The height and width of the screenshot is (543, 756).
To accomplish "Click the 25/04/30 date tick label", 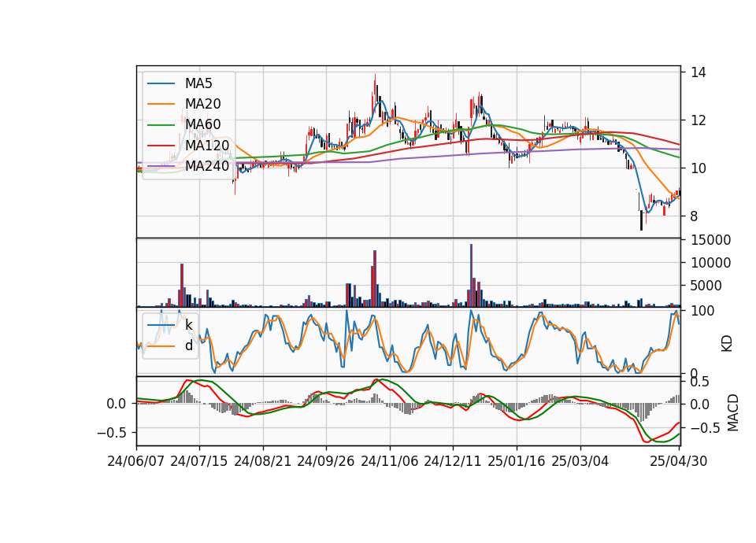I will (x=679, y=461).
